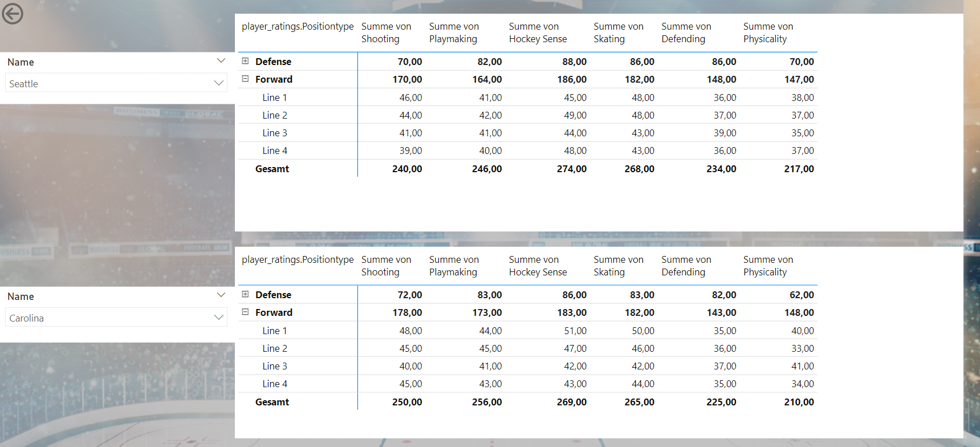Collapse the upper Name slicer chevron
The image size is (980, 447).
(221, 61)
